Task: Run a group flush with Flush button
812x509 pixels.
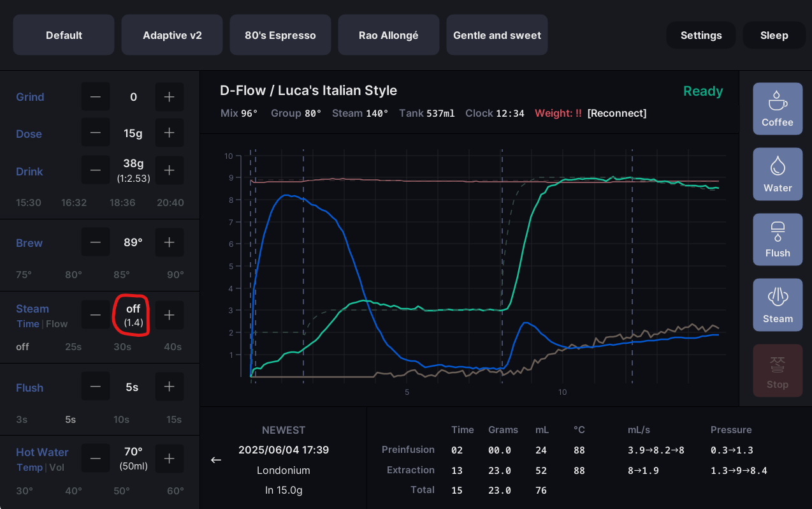Action: 778,239
